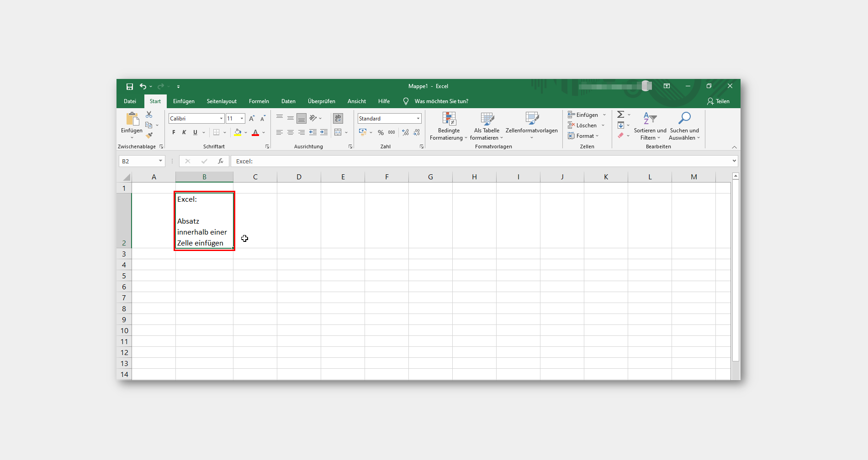This screenshot has height=460, width=868.
Task: Click the AutoSum sigma icon
Action: click(621, 115)
